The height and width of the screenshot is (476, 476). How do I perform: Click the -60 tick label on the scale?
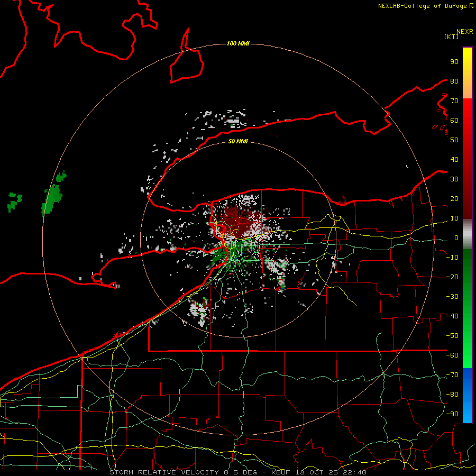452,355
